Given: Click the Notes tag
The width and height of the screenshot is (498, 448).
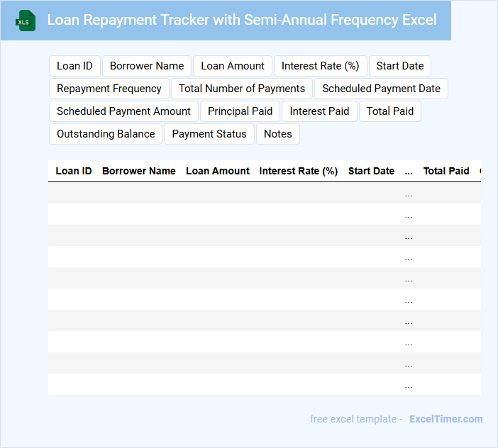Looking at the screenshot, I should point(278,134).
